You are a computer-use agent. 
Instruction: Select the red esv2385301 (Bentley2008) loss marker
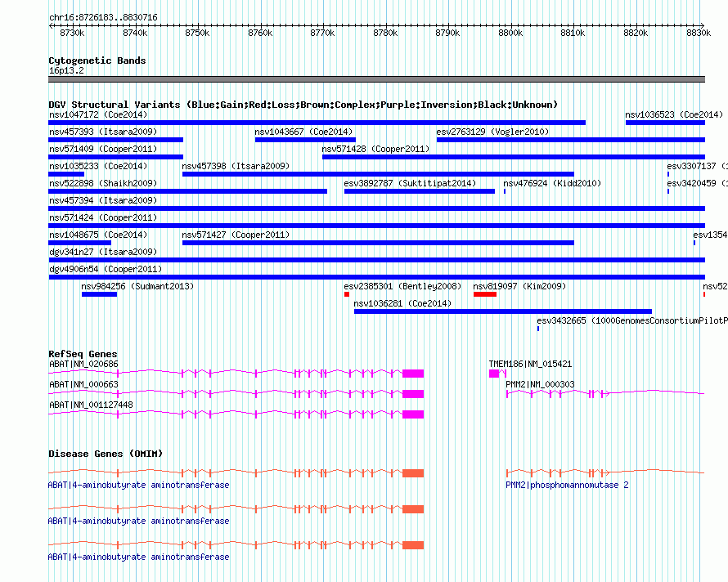[x=346, y=294]
